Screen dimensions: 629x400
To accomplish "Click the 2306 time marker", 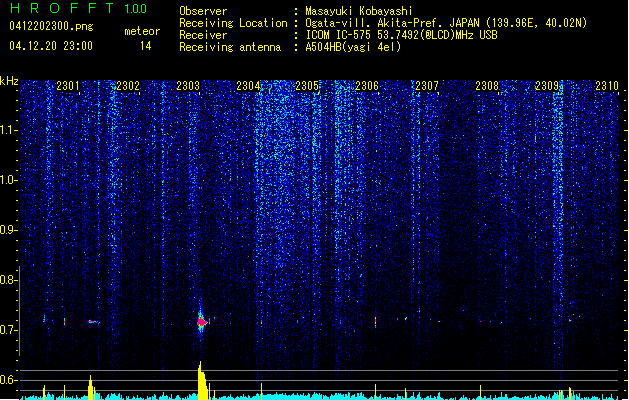I will 367,86.
